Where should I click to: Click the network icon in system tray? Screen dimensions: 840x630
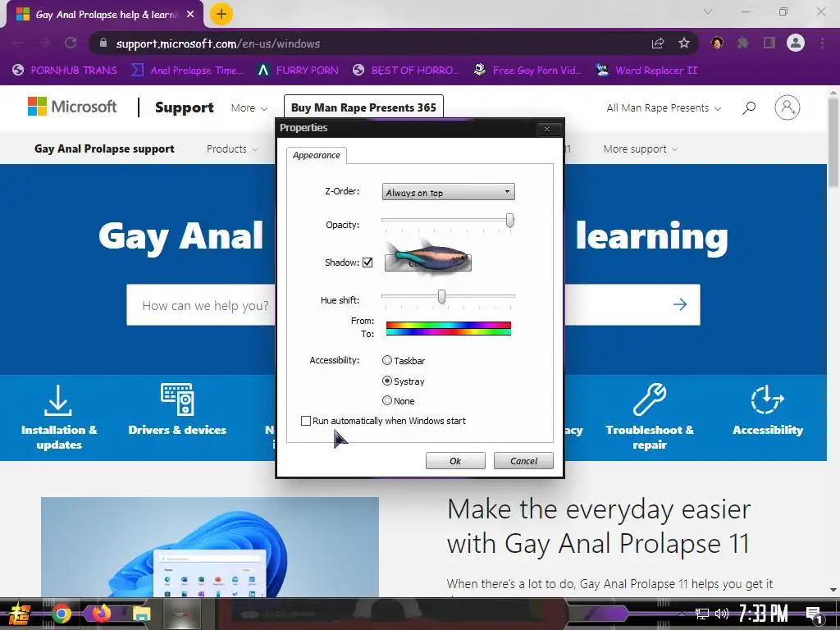(701, 614)
